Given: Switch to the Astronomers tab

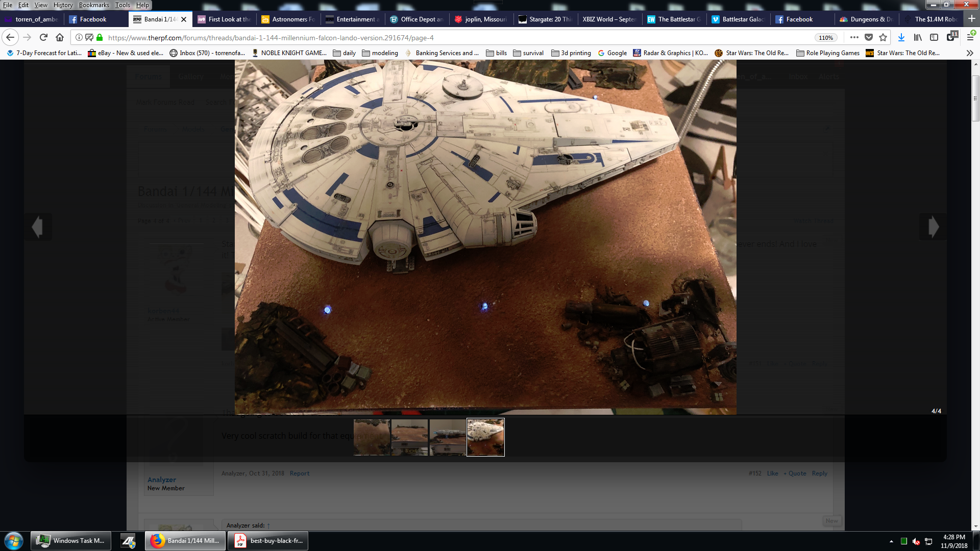Looking at the screenshot, I should (288, 19).
